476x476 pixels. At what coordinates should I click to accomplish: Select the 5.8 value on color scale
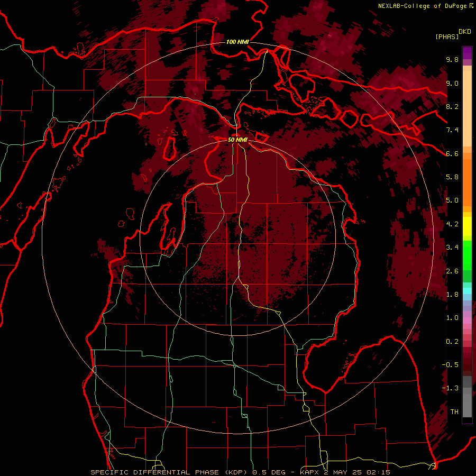pyautogui.click(x=452, y=177)
